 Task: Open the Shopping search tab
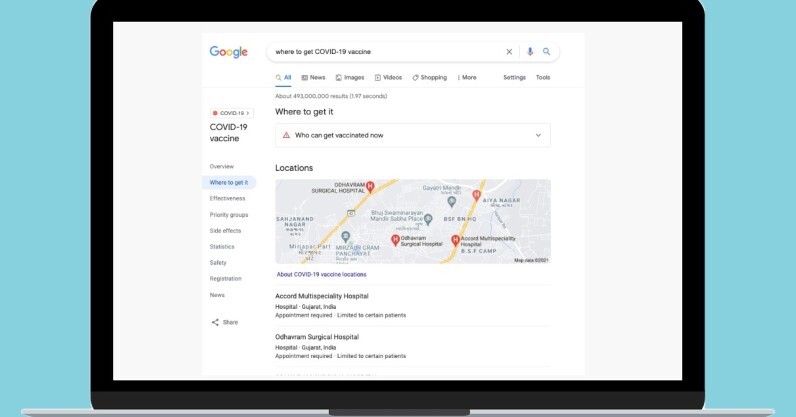point(430,77)
